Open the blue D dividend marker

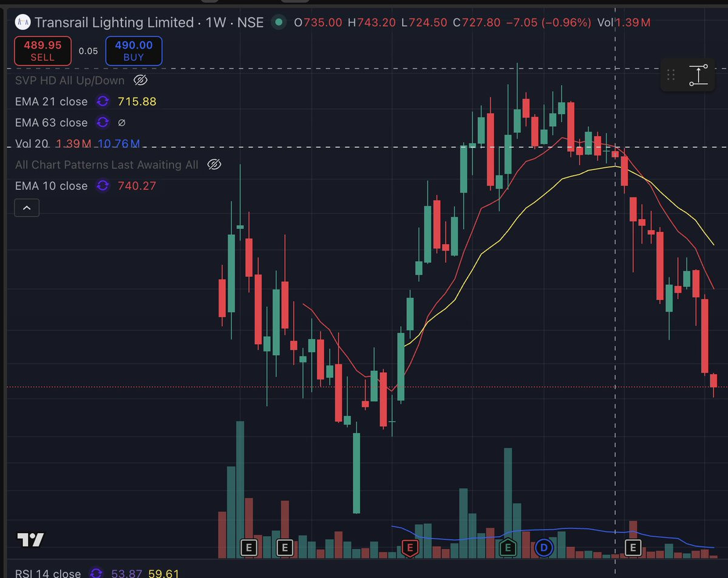coord(543,548)
